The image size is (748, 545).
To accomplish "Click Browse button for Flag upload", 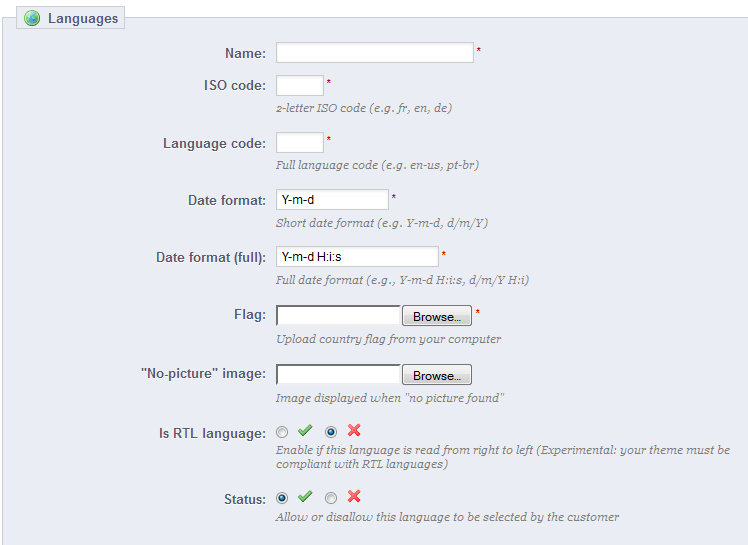I will (436, 316).
